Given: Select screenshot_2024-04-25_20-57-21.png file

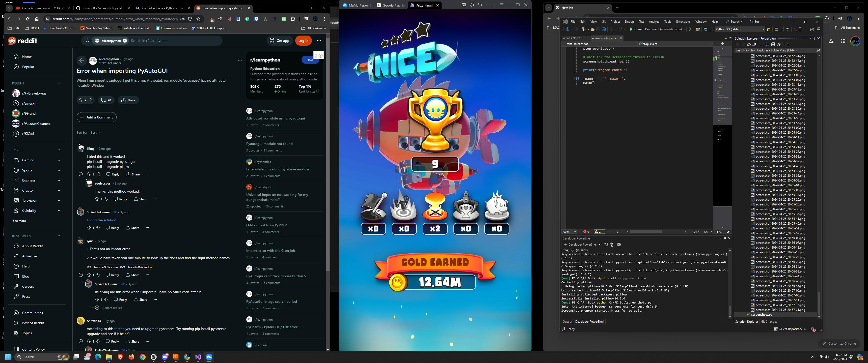Looking at the screenshot, I should pos(780,310).
